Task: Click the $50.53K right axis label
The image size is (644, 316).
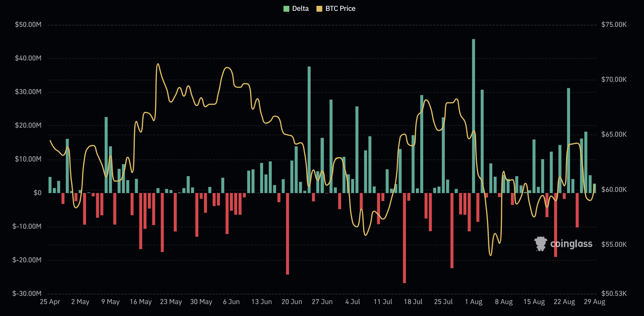Action: 614,294
